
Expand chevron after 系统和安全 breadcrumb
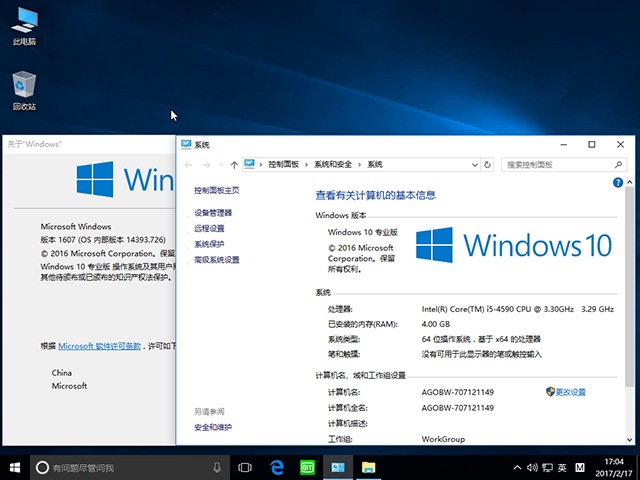pyautogui.click(x=360, y=165)
